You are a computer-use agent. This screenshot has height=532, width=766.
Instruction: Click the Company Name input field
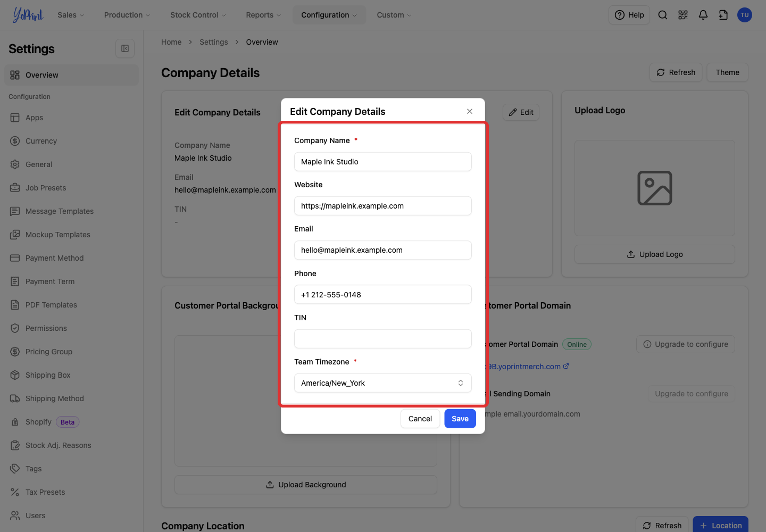[x=383, y=162]
